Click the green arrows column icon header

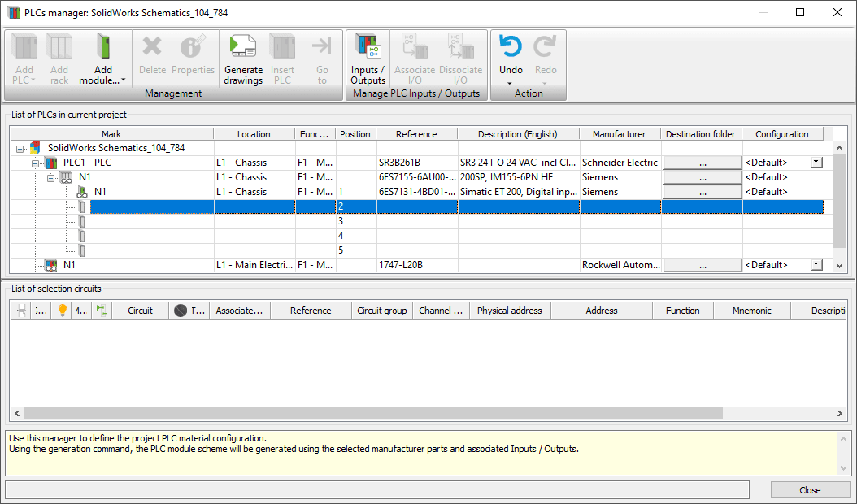coord(102,311)
